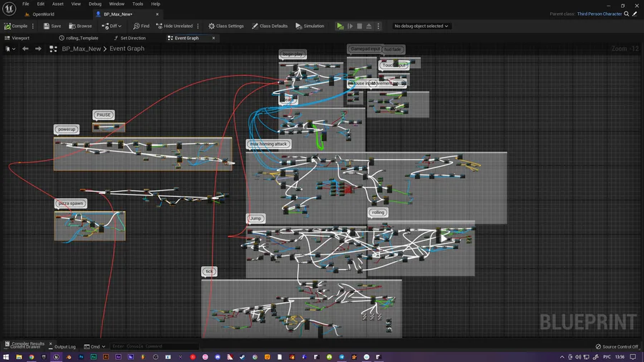The image size is (644, 362).
Task: Click the Eject button in toolbar
Action: (x=369, y=26)
